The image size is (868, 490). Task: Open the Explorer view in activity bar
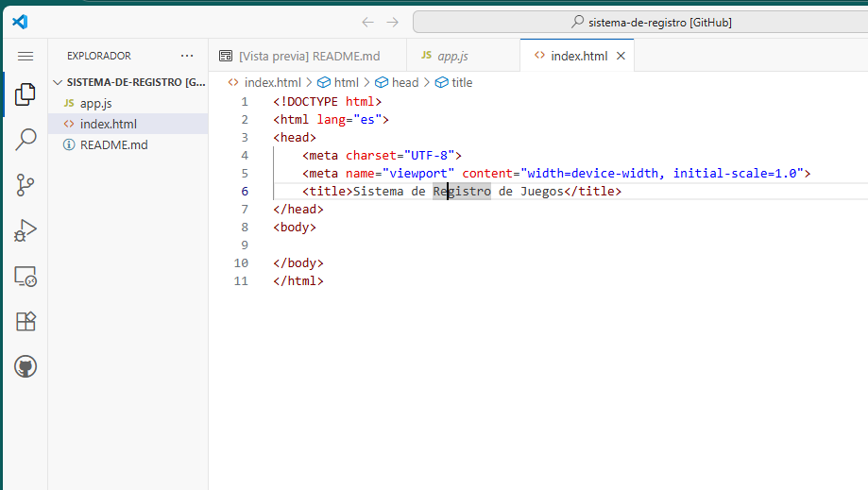click(26, 94)
